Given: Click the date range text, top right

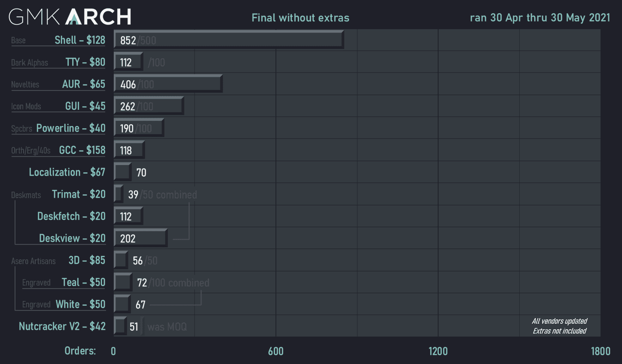Looking at the screenshot, I should tap(540, 18).
